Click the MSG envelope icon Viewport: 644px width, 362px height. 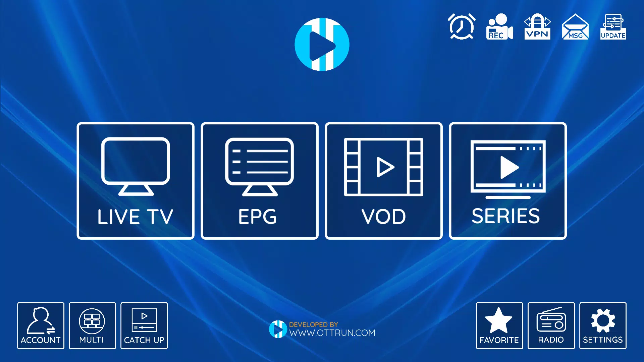[x=575, y=27]
